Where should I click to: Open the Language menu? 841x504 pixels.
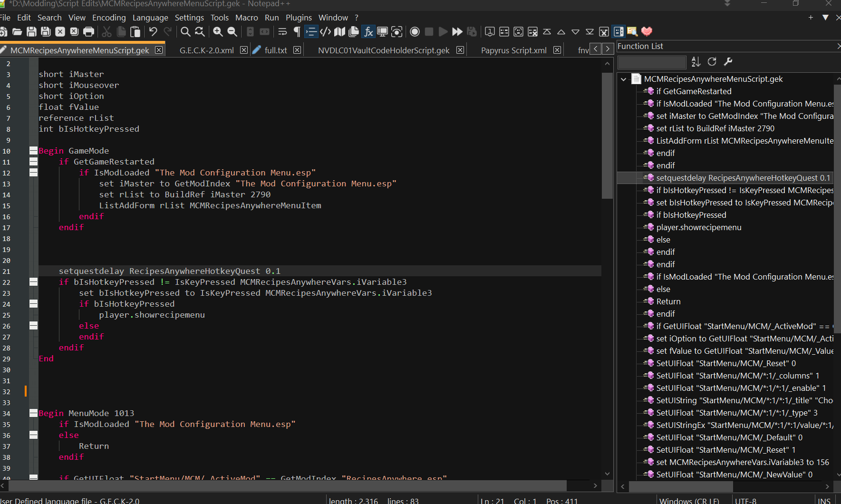[150, 18]
